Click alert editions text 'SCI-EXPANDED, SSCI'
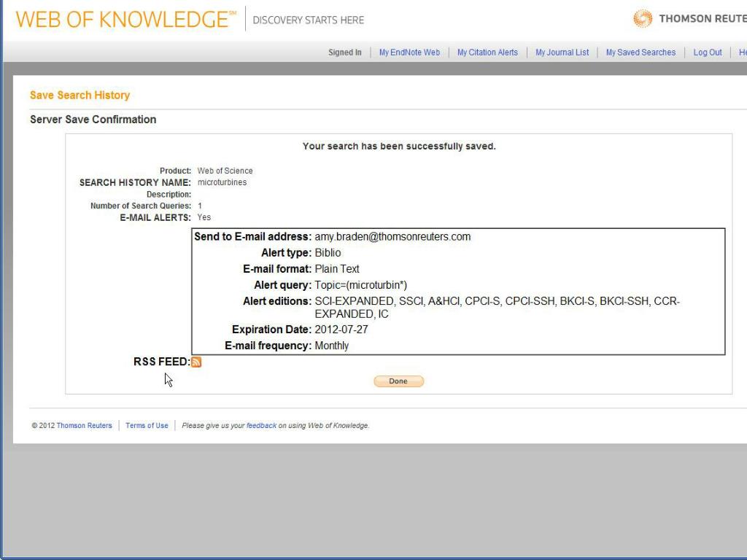The image size is (747, 560). pyautogui.click(x=370, y=301)
